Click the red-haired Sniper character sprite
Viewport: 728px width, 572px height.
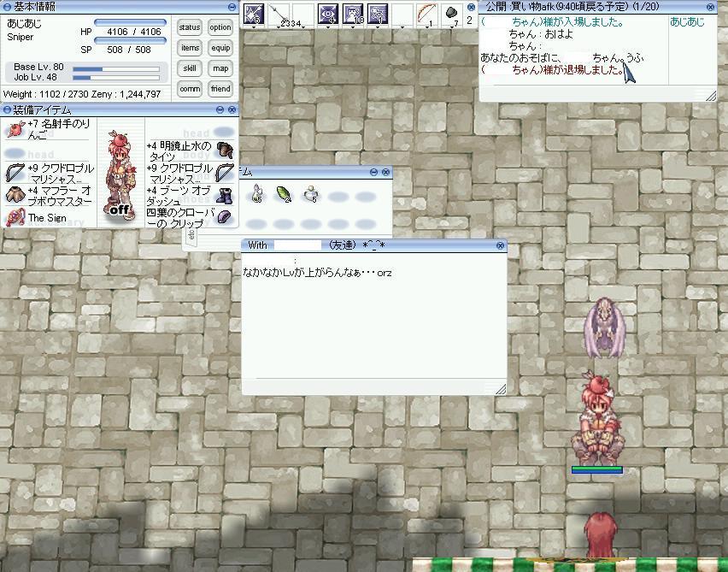pyautogui.click(x=597, y=418)
